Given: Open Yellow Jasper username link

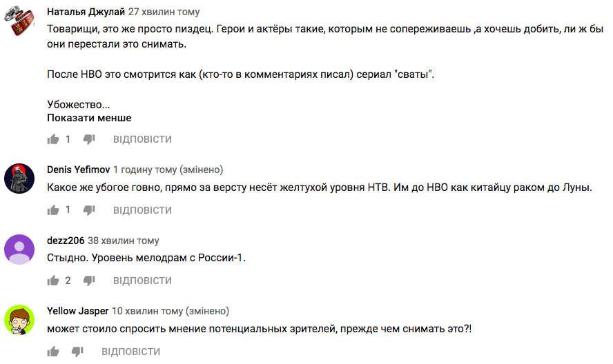Looking at the screenshot, I should [77, 312].
